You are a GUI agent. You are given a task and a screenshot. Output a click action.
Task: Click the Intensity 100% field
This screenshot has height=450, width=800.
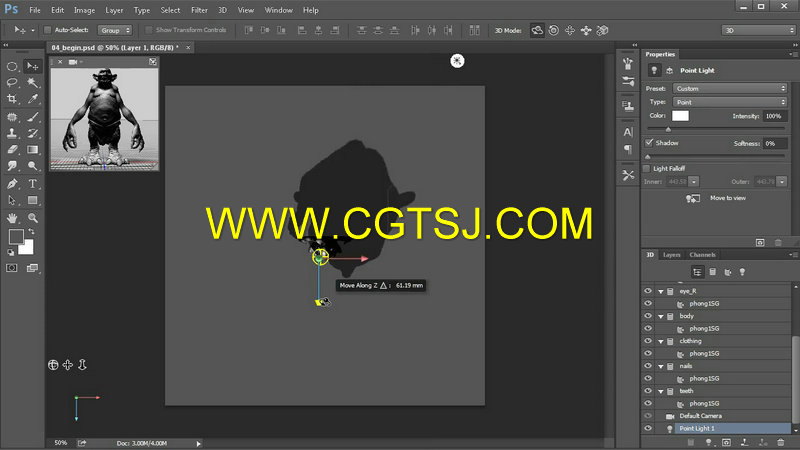pyautogui.click(x=774, y=116)
